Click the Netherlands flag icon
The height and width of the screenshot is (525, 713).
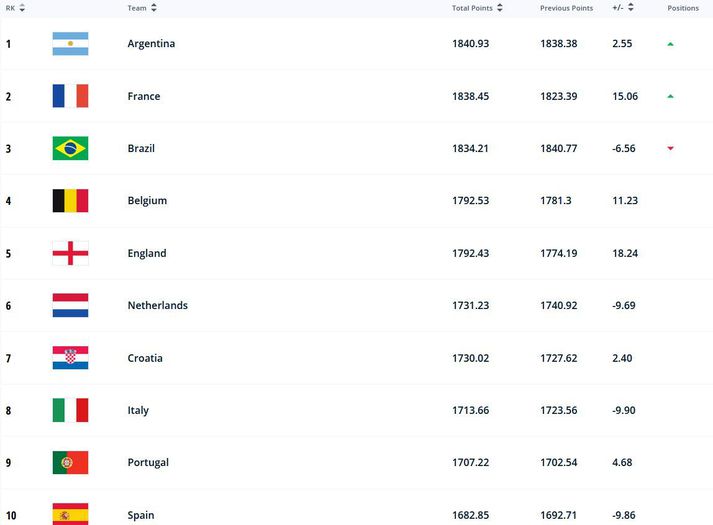tap(70, 305)
